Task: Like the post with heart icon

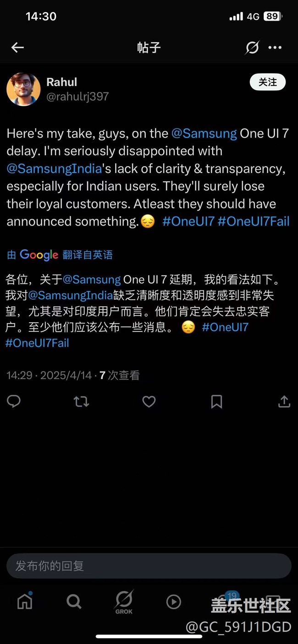Action: click(x=149, y=402)
